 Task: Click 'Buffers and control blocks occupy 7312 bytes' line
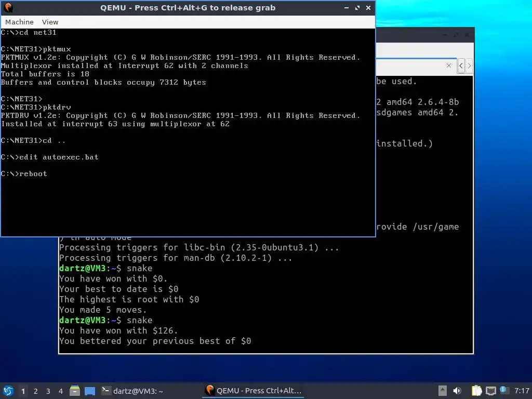click(x=103, y=83)
